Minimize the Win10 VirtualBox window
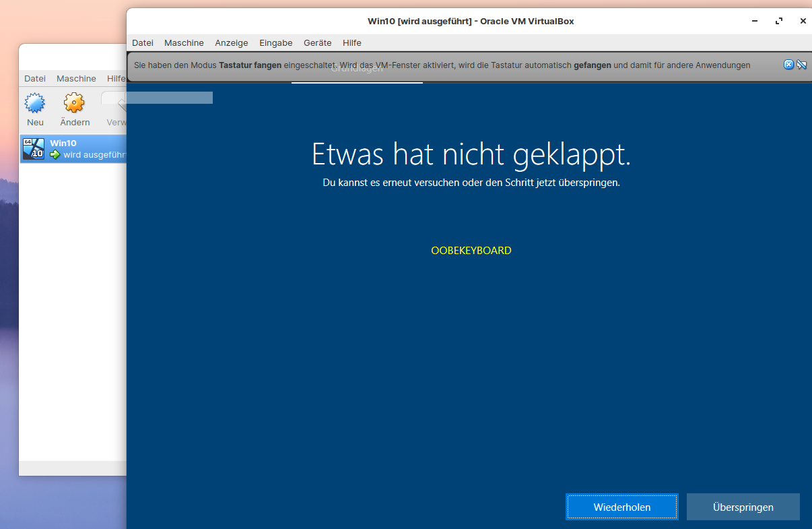Image resolution: width=812 pixels, height=529 pixels. [755, 21]
